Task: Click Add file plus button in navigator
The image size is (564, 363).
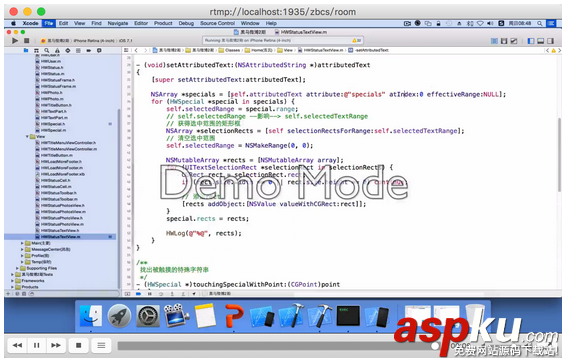Action: coord(8,294)
